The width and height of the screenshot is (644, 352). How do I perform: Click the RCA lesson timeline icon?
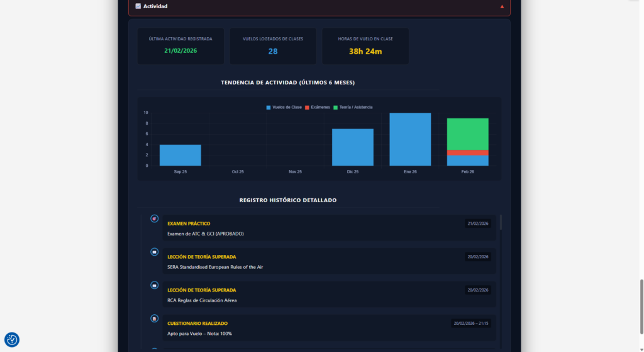(154, 285)
